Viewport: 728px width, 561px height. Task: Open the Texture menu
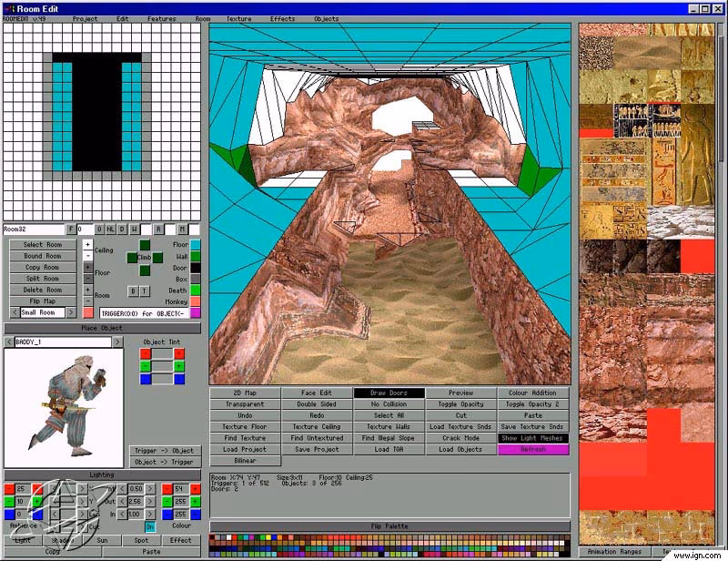238,19
